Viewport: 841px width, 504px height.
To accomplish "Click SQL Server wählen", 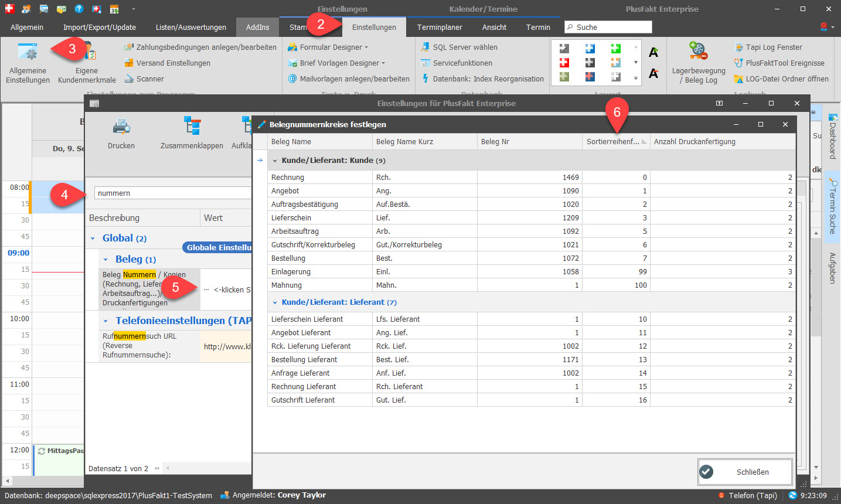I will click(x=459, y=47).
